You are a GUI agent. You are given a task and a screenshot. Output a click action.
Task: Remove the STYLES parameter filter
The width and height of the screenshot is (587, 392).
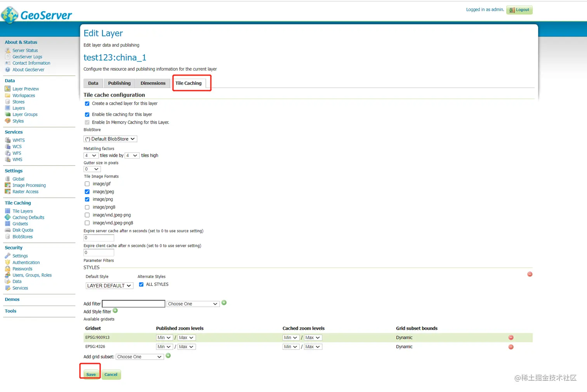coord(530,274)
